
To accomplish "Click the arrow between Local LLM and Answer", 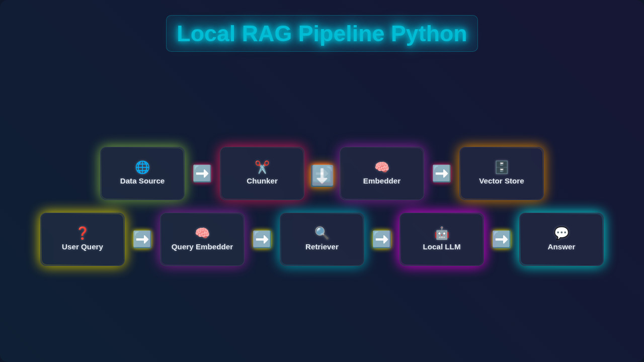I will coord(501,239).
